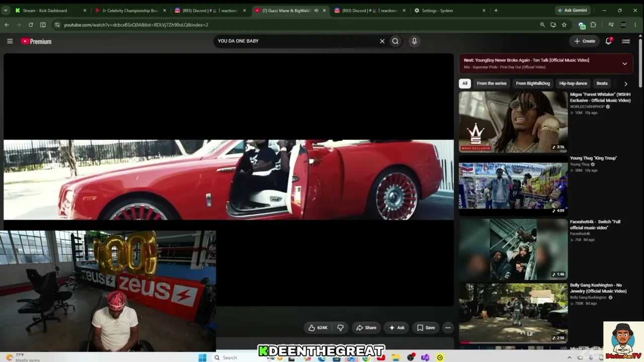
Task: Open Young Thug King Troup thumbnail
Action: (513, 185)
